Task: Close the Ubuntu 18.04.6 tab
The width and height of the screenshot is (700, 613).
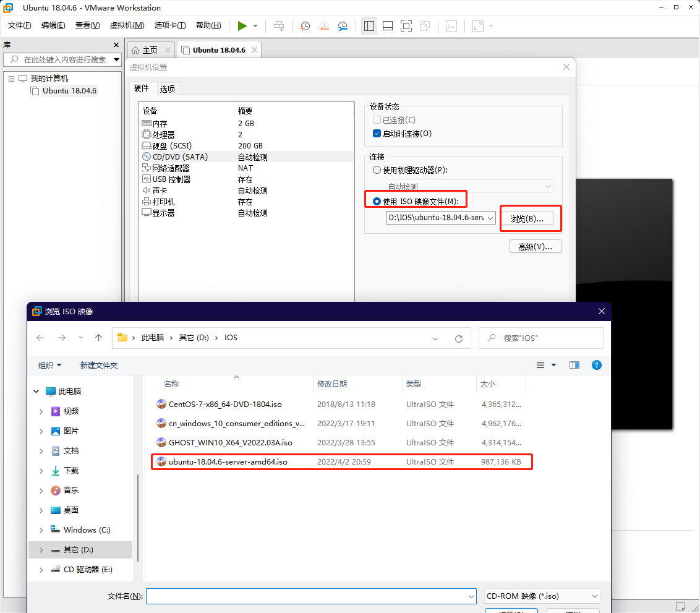Action: point(254,50)
